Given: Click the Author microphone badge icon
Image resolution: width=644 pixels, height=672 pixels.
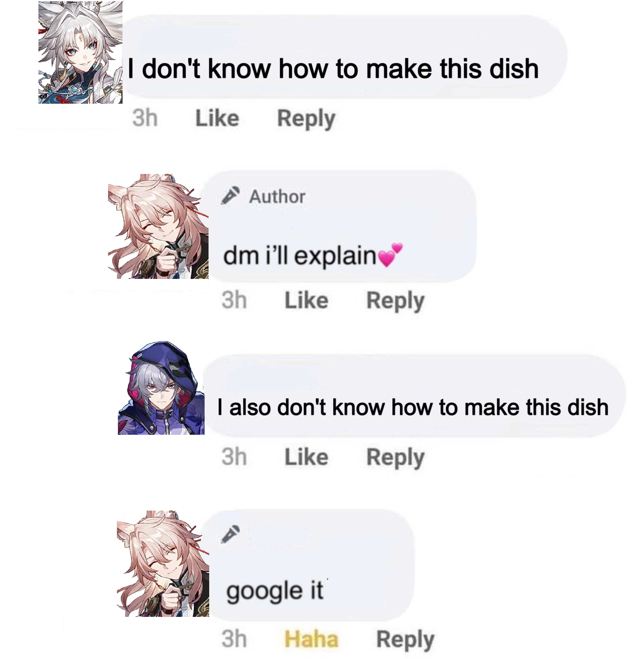Looking at the screenshot, I should tap(230, 196).
